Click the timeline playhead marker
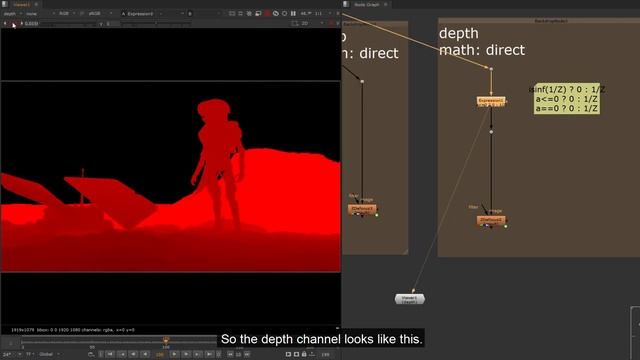The width and height of the screenshot is (640, 360). (x=166, y=340)
